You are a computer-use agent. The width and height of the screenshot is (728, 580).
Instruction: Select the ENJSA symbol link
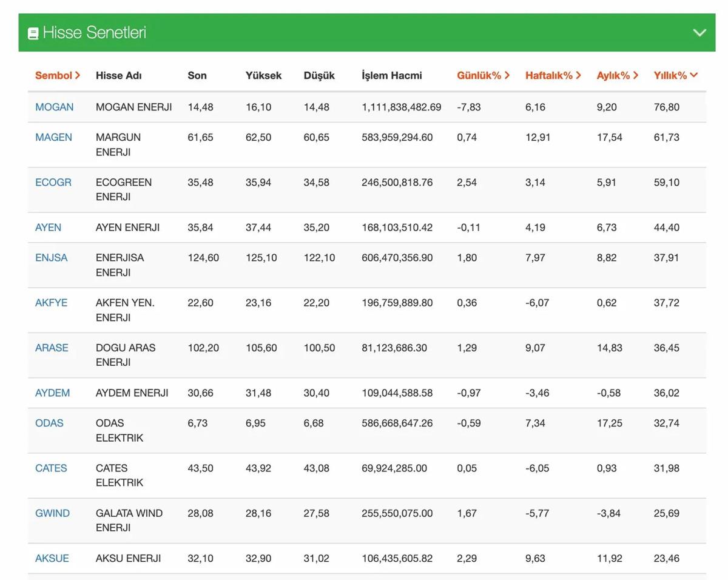(51, 258)
